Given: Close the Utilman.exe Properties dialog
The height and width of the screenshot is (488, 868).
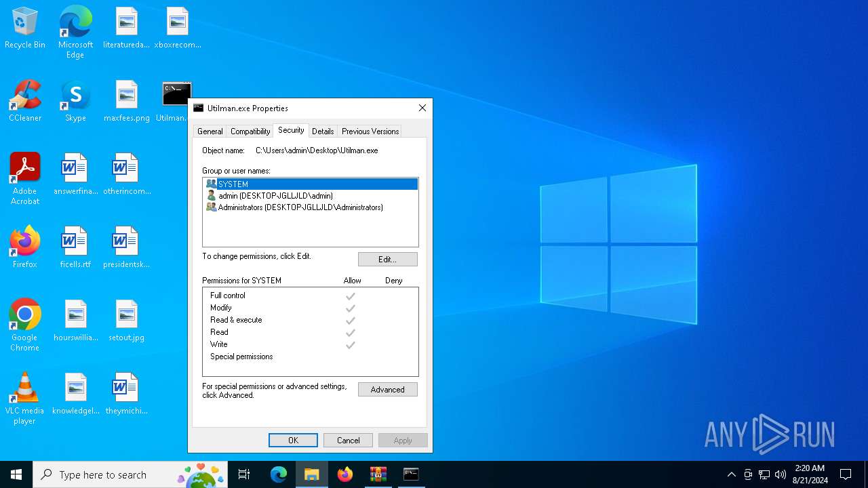Looking at the screenshot, I should (422, 108).
